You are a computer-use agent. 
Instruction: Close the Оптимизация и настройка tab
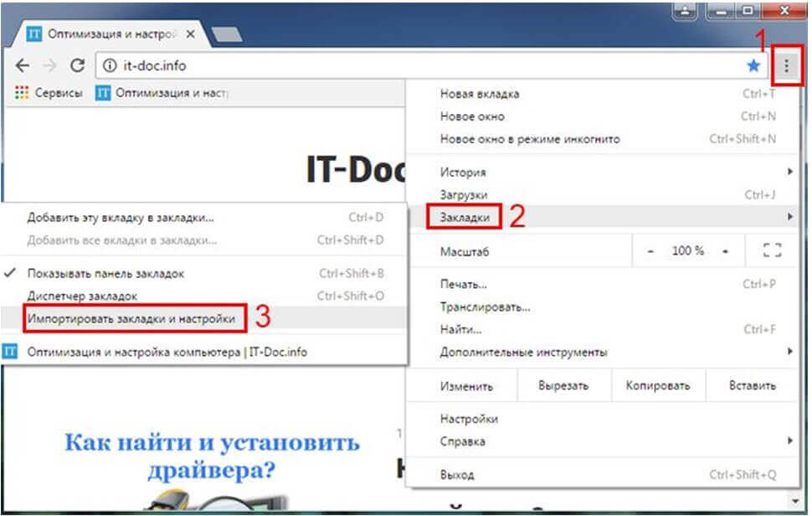coord(190,34)
